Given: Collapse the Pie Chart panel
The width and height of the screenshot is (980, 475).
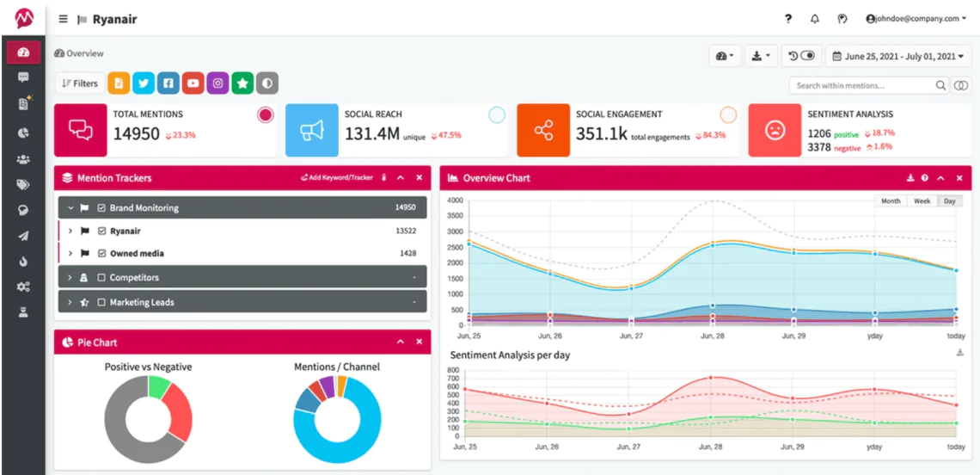Looking at the screenshot, I should pos(400,342).
